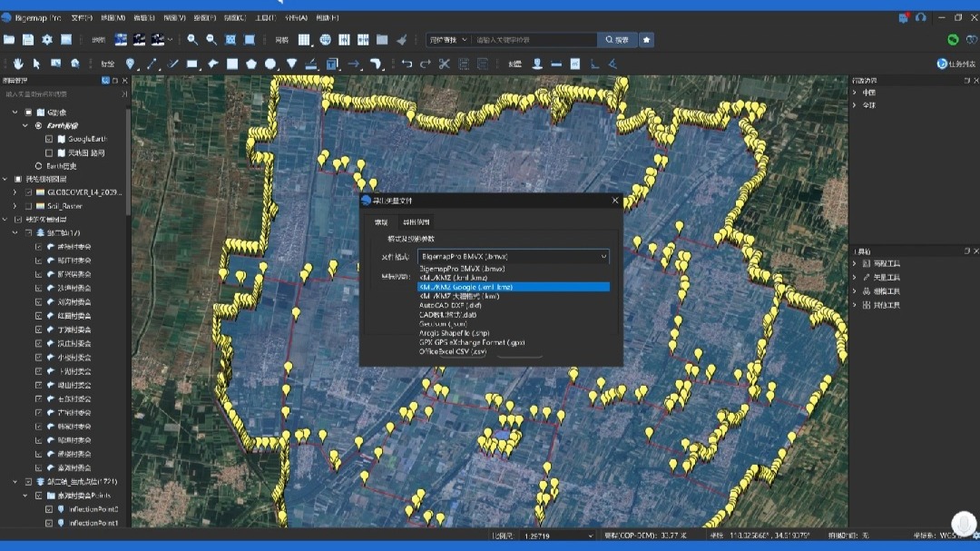Enable the Soil_Raster layer checkbox

(29, 206)
